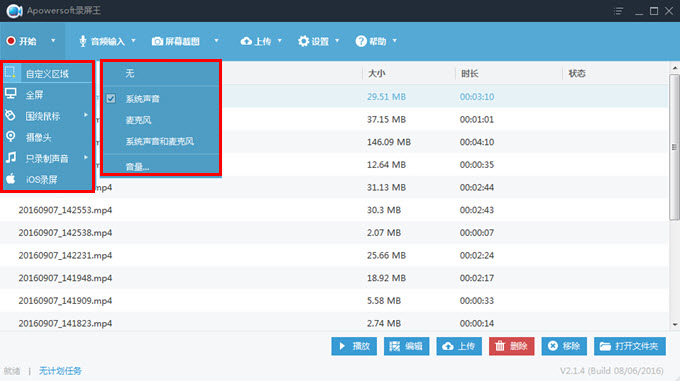Click the 移除 remove button
The width and height of the screenshot is (680, 381).
564,346
